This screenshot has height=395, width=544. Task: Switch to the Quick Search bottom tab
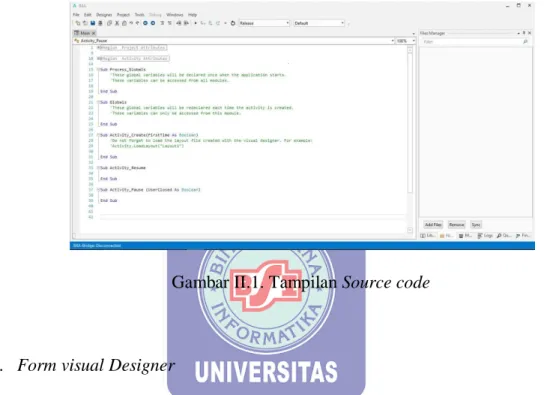point(504,235)
